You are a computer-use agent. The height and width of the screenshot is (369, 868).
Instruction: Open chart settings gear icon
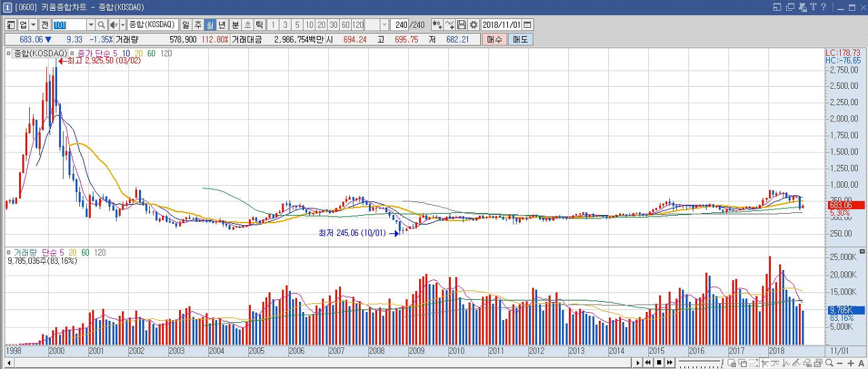click(473, 25)
